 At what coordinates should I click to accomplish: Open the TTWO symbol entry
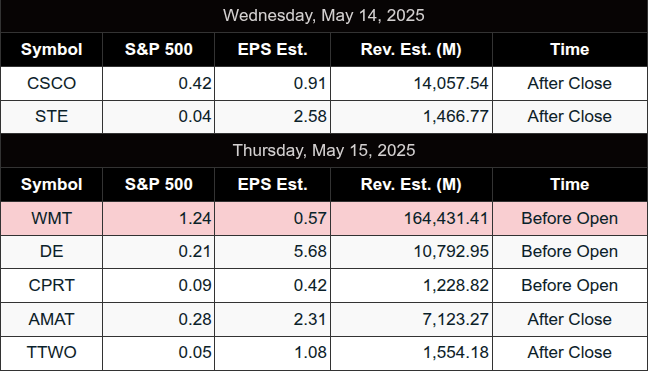pyautogui.click(x=51, y=353)
